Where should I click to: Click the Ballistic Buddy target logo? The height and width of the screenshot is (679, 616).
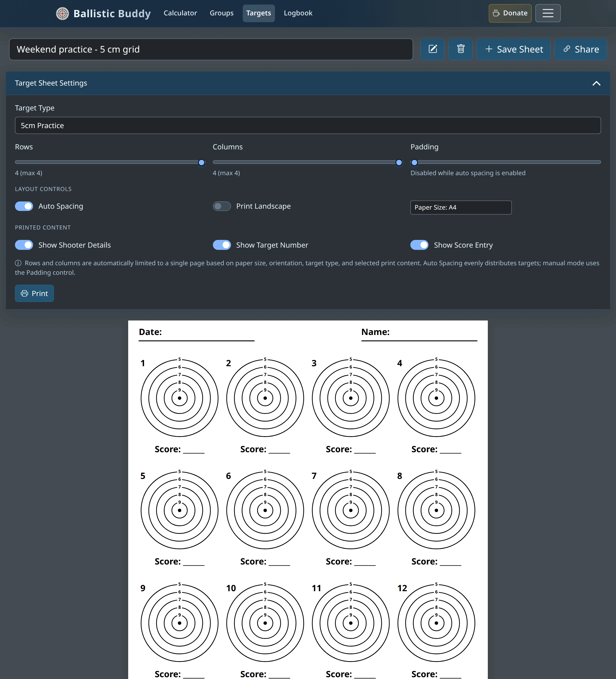[x=62, y=14]
